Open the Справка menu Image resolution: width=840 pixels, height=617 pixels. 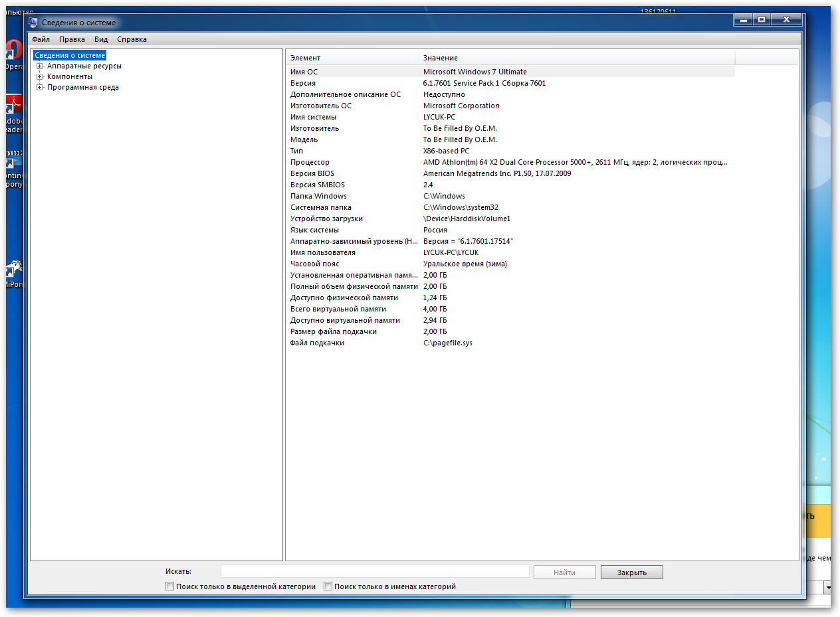[x=132, y=39]
